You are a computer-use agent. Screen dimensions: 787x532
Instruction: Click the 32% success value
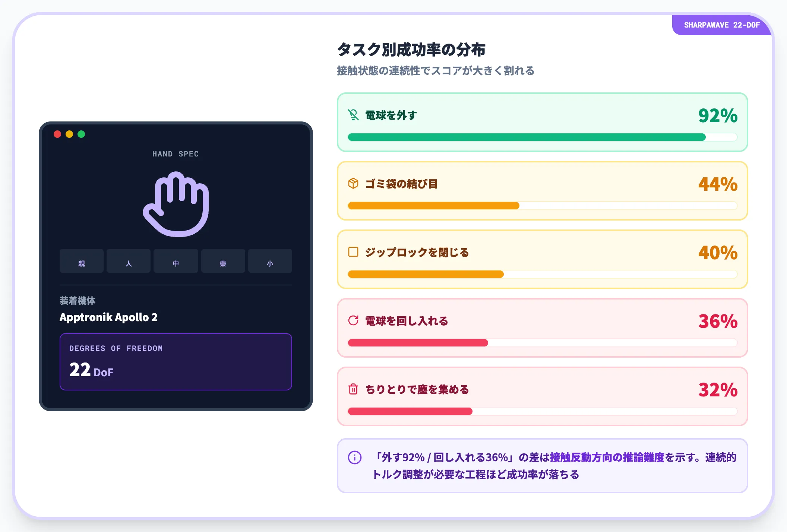pyautogui.click(x=718, y=390)
